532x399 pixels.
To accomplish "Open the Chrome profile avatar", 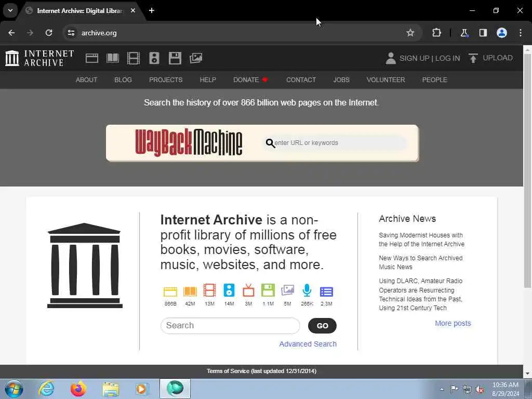I will click(x=502, y=33).
